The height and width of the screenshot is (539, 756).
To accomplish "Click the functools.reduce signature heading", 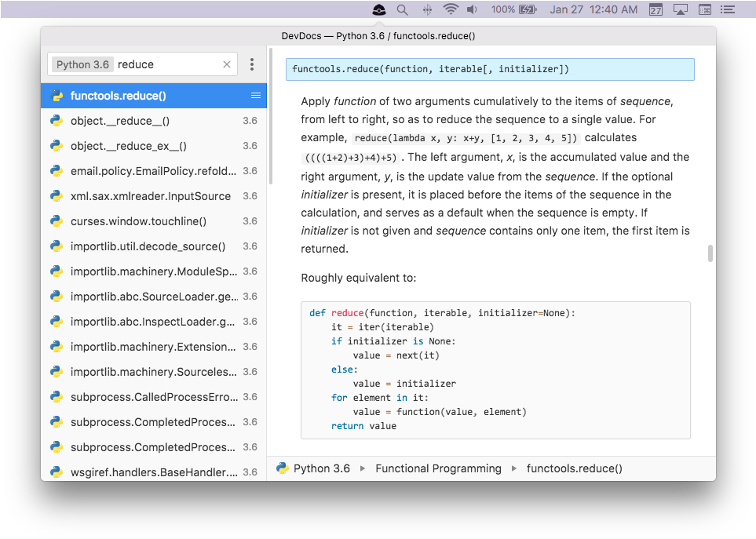I will (490, 69).
